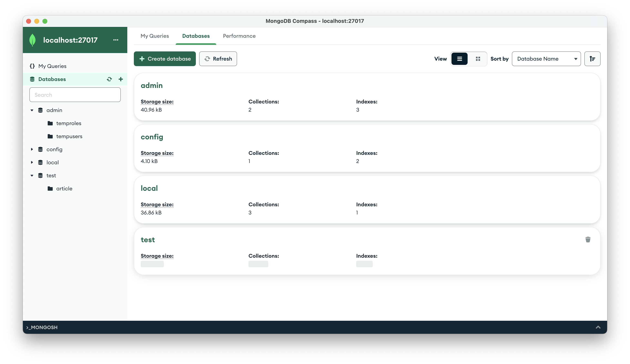Screen dimensions: 630x364
Task: Collapse the admin database tree node
Action: pos(32,110)
